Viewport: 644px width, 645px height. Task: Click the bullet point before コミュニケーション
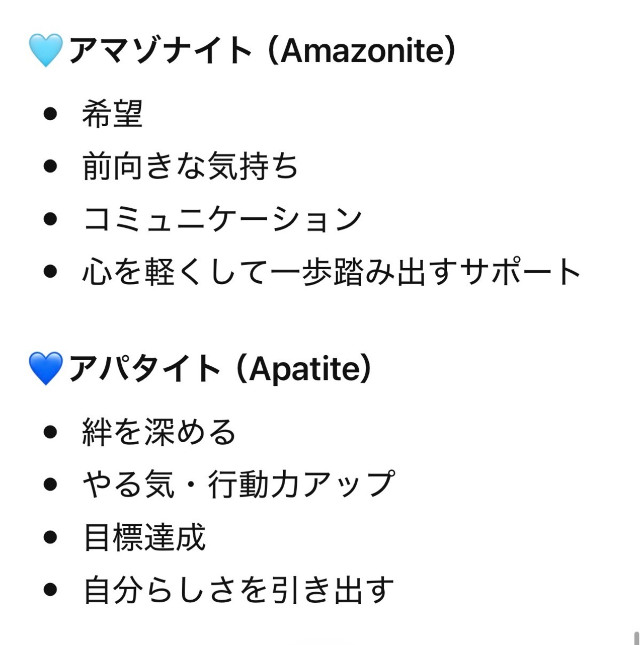50,219
